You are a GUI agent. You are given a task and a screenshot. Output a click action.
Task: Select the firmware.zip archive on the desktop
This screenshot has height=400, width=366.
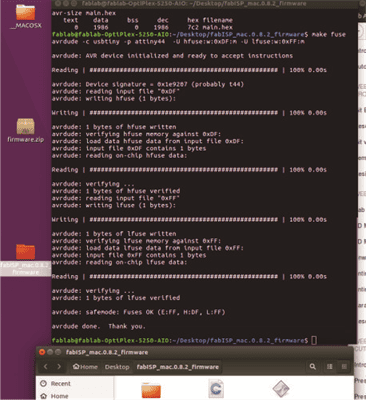click(x=25, y=131)
